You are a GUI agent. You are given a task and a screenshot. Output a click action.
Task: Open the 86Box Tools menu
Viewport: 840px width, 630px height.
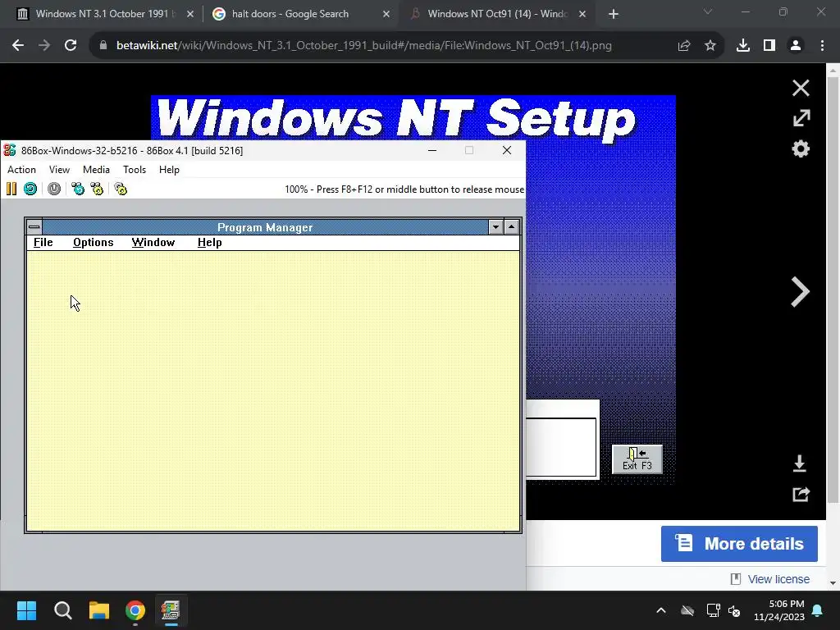tap(135, 169)
